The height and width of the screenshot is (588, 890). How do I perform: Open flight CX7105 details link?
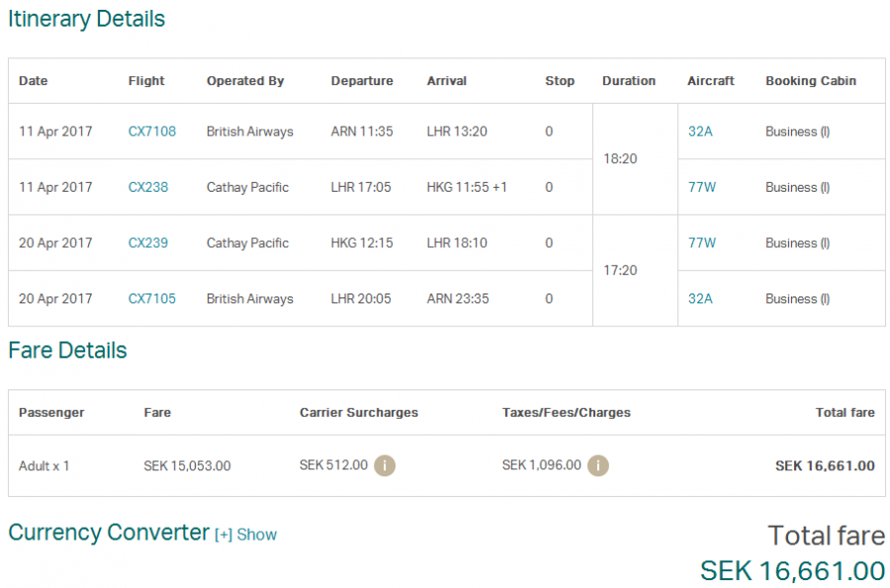tap(151, 298)
